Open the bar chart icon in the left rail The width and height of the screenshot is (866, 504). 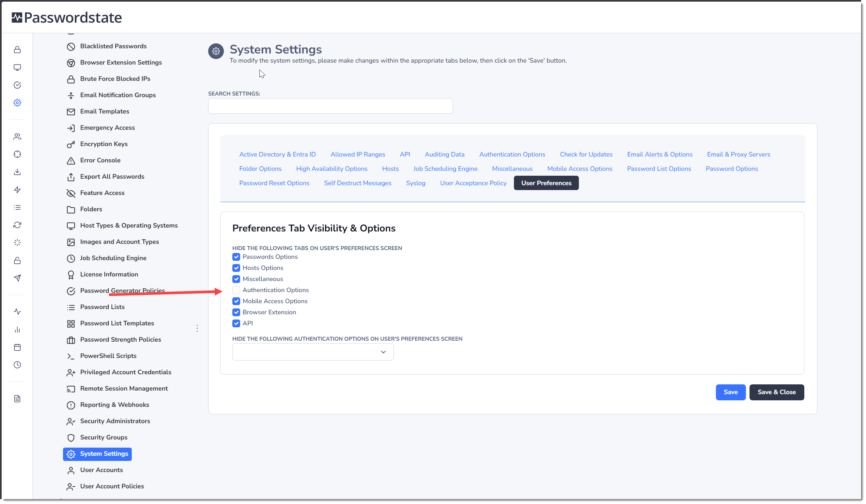[17, 330]
